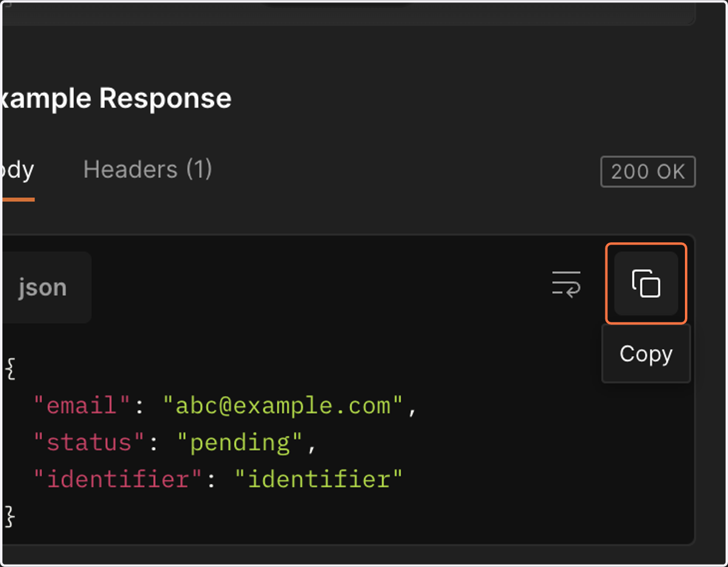Screen dimensions: 728x567
Task: Copy the JSON response body
Action: [646, 283]
